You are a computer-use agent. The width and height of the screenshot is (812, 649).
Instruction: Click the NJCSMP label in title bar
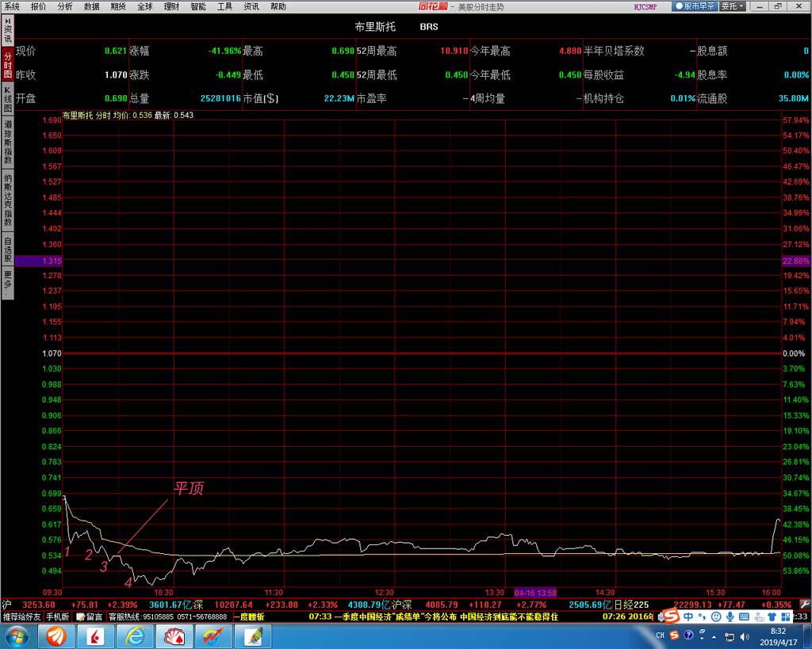pyautogui.click(x=645, y=6)
